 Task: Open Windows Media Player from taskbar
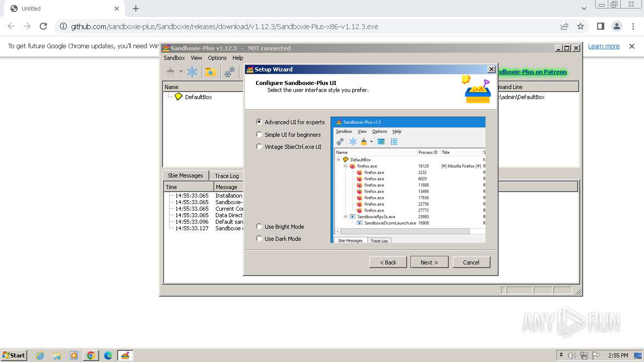(x=74, y=355)
